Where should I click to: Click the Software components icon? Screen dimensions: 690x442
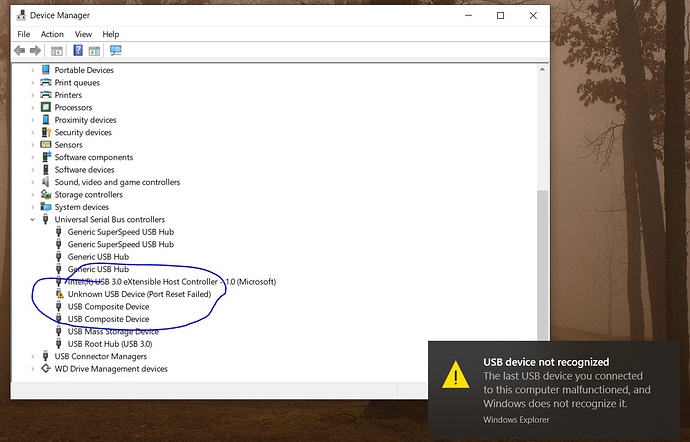46,157
